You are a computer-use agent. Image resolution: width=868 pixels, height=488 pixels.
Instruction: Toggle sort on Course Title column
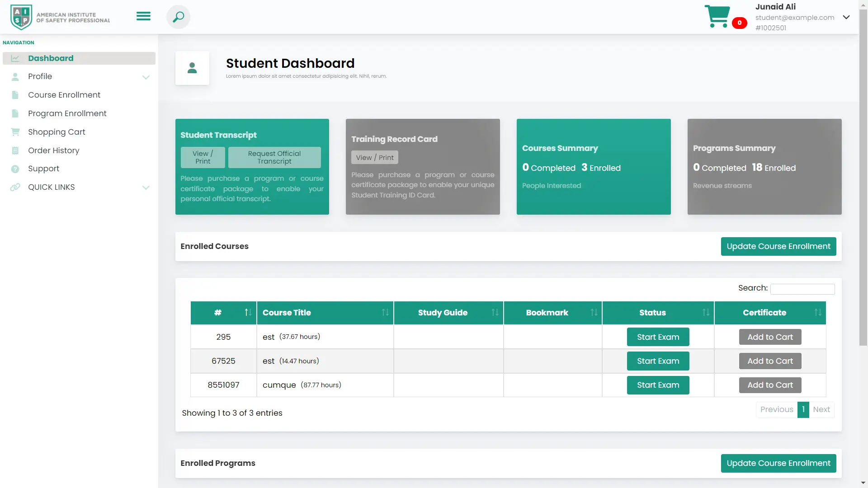tap(385, 313)
